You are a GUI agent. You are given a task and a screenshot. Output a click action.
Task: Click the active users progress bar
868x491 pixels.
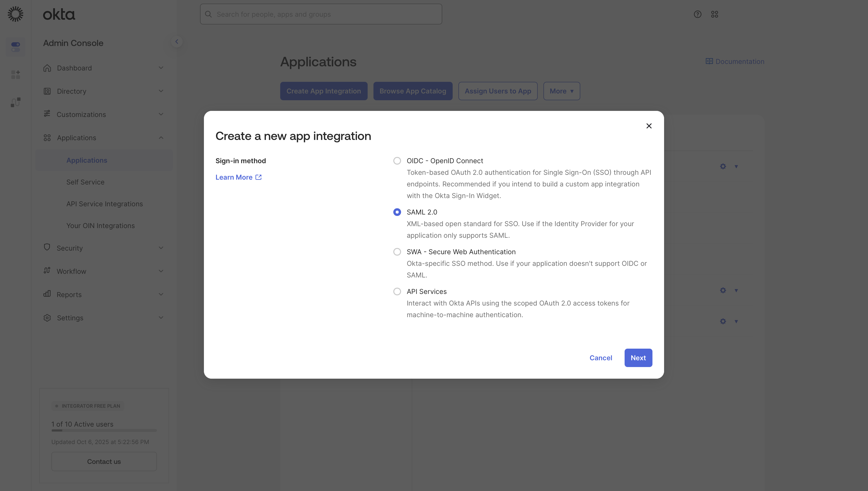[104, 430]
